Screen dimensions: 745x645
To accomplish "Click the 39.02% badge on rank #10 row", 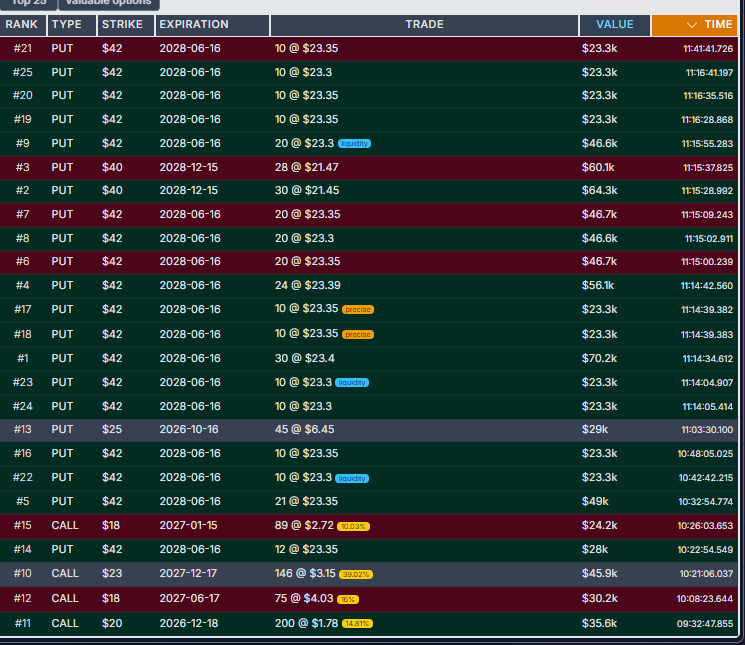I will pos(356,574).
